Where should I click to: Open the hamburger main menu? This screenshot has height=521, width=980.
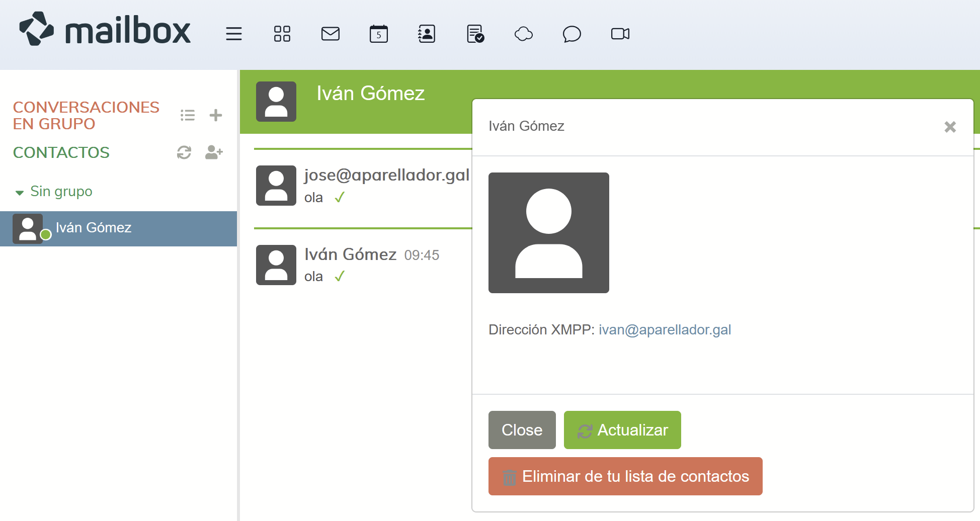234,34
